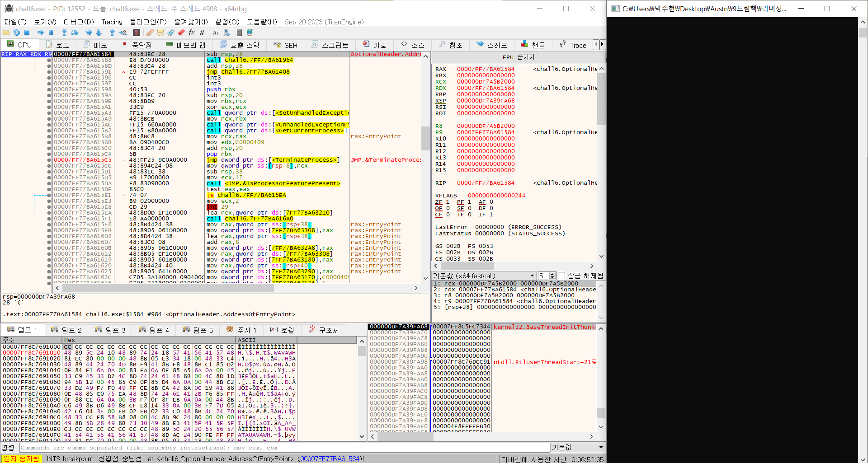This screenshot has width=868, height=463.
Task: Run the program with the arrow icon
Action: (41, 33)
